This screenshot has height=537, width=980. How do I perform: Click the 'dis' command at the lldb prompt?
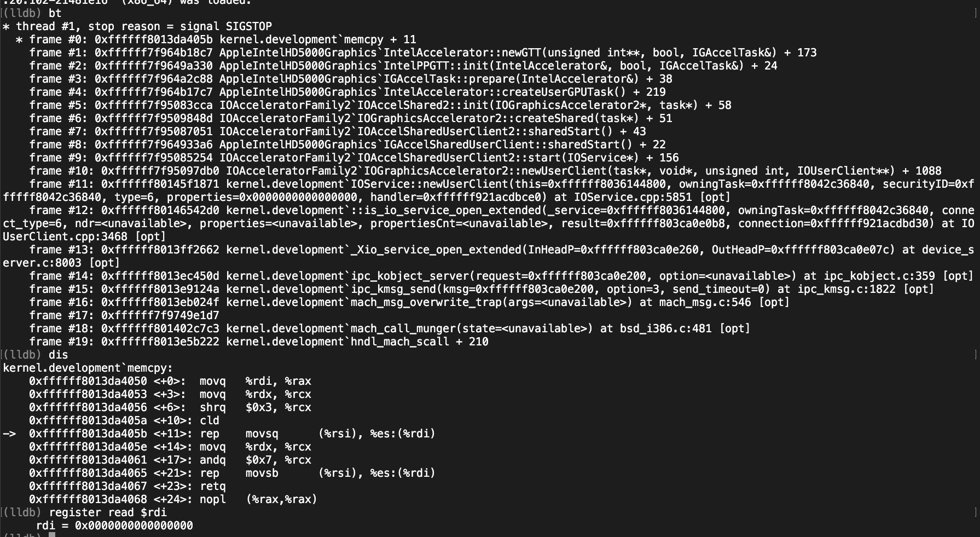59,355
